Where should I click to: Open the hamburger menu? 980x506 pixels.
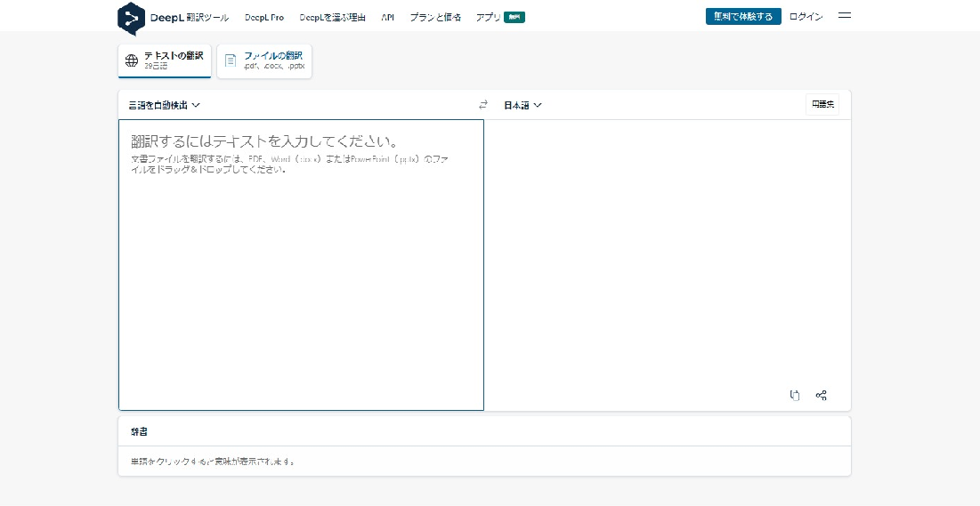click(845, 16)
